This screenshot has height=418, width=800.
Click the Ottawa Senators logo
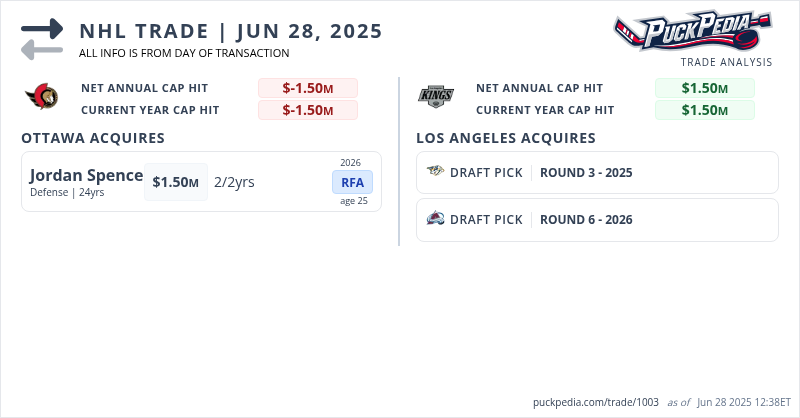42,98
